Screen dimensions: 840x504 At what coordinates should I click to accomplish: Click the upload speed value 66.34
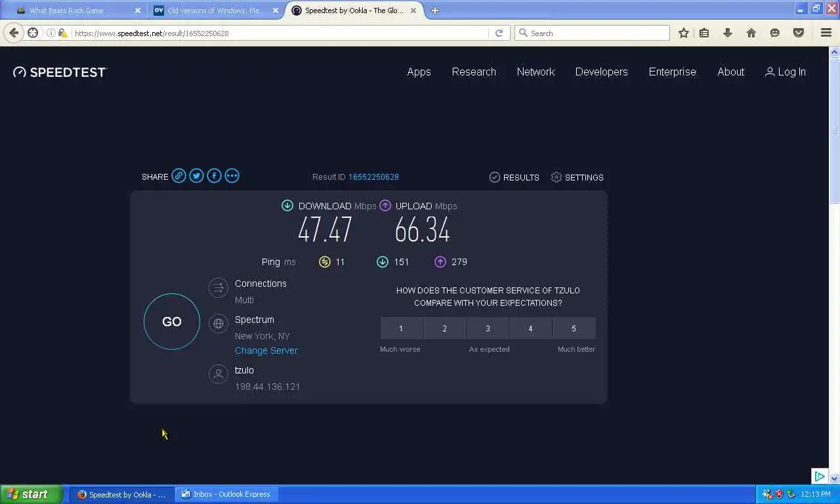(422, 230)
